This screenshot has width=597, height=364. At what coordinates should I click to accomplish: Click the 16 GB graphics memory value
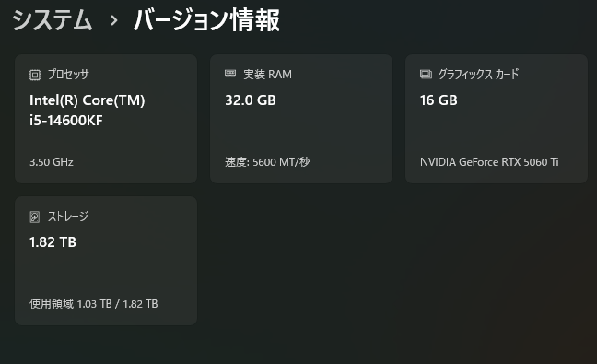(439, 100)
